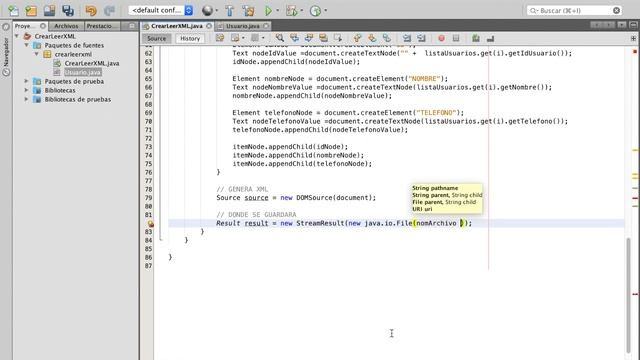Click the Comment code icon
The height and width of the screenshot is (360, 640).
point(476,38)
